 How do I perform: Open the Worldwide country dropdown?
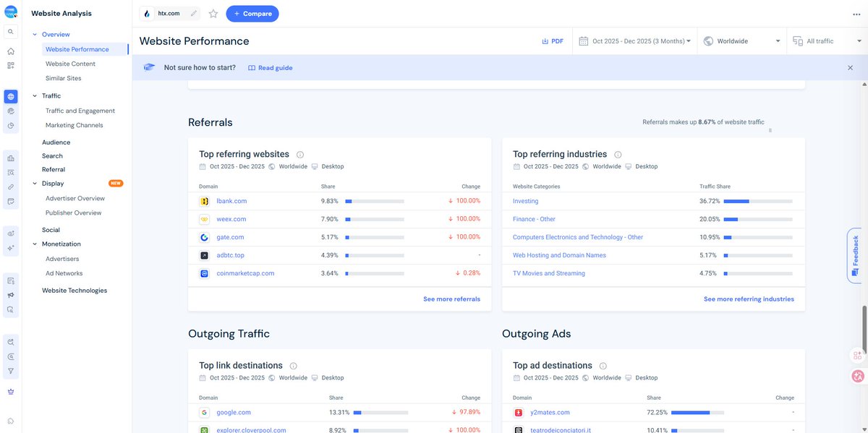click(x=742, y=41)
